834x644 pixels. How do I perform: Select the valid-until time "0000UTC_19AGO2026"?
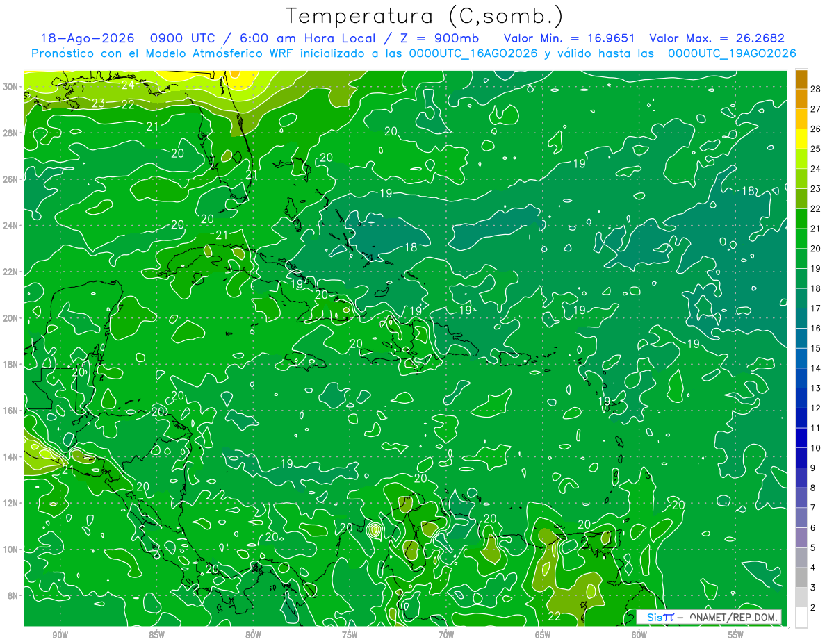point(732,53)
